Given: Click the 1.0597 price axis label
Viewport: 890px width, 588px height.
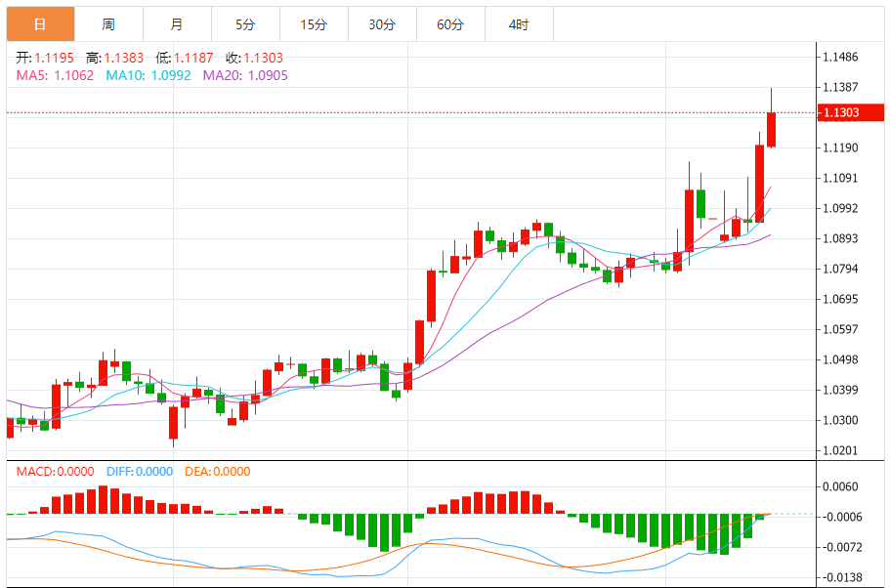Looking at the screenshot, I should pyautogui.click(x=840, y=330).
